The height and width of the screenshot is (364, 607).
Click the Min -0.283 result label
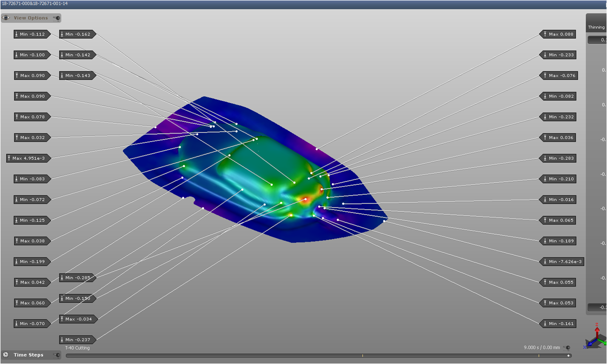pos(558,158)
